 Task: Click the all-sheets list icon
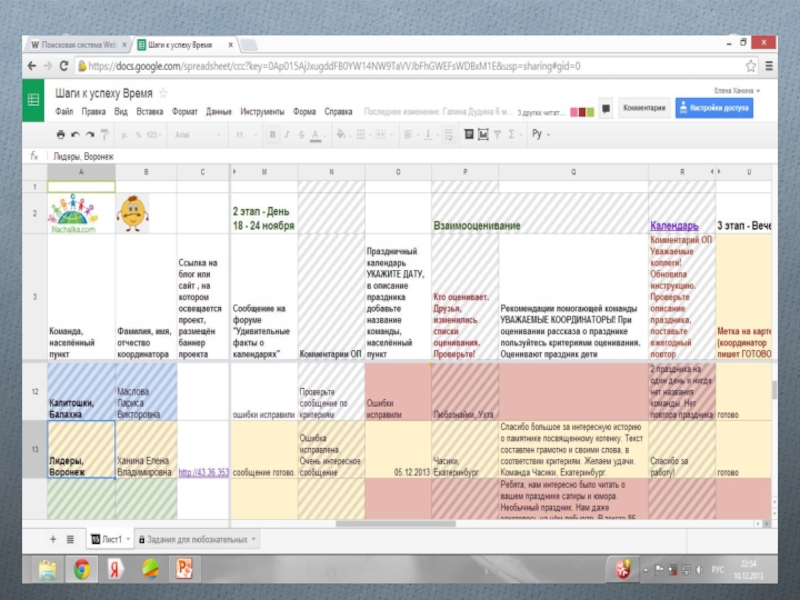(70, 539)
